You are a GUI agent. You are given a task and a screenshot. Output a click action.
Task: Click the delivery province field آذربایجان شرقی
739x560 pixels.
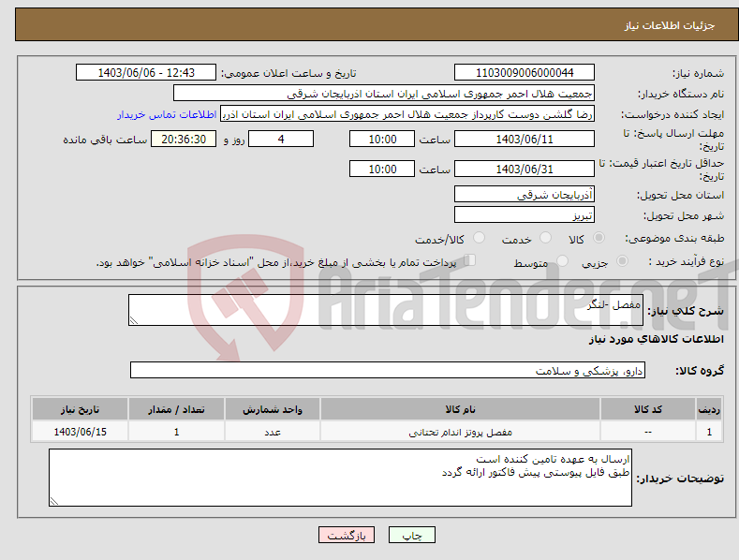(x=525, y=194)
